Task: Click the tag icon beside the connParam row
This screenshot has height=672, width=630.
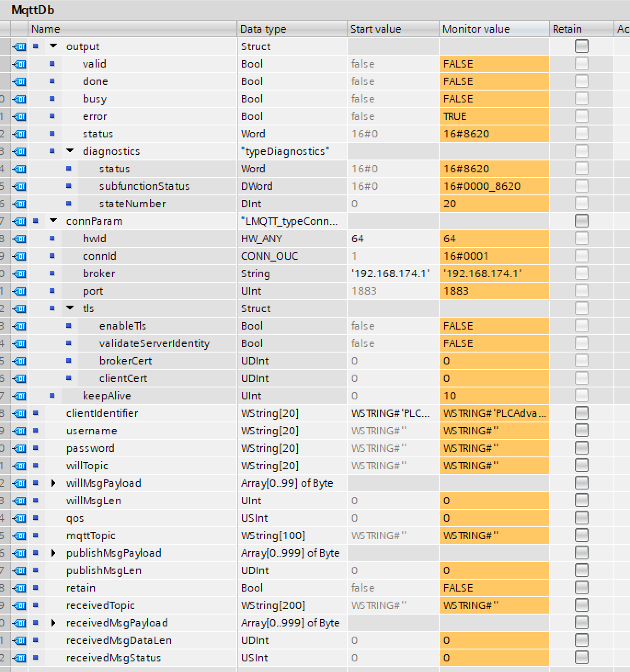Action: point(19,221)
